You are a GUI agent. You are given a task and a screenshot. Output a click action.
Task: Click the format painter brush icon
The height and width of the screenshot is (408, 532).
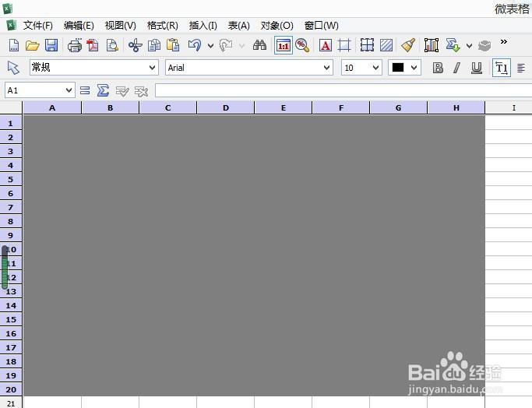(408, 45)
